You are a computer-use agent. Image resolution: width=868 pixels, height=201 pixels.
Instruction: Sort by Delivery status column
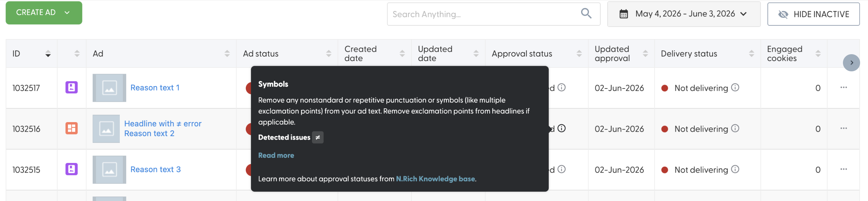[751, 54]
